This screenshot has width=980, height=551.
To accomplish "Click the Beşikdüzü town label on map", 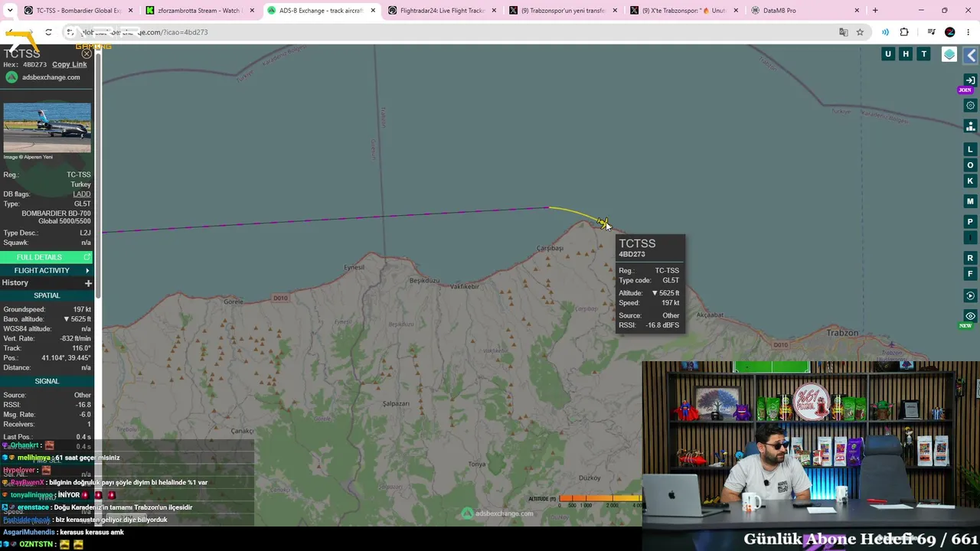I will tap(425, 281).
